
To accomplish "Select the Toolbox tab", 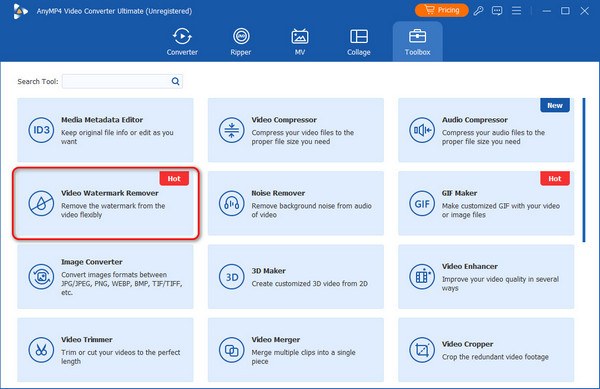I will click(417, 42).
